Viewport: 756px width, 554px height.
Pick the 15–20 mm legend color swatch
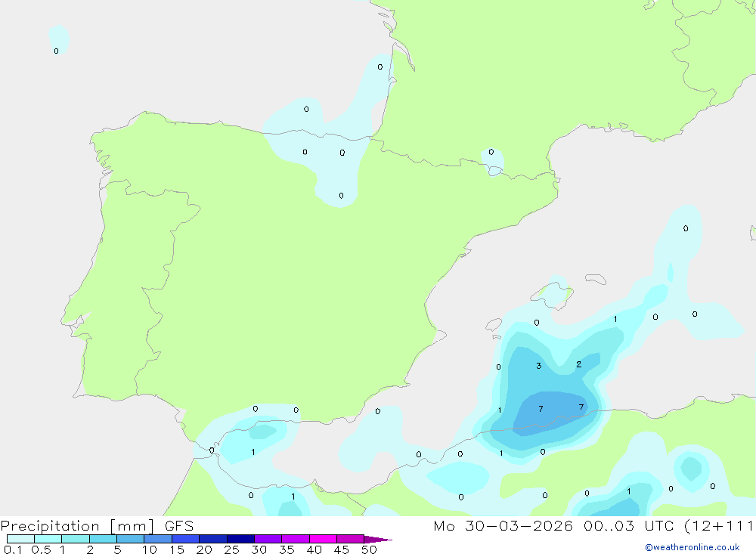[x=186, y=539]
